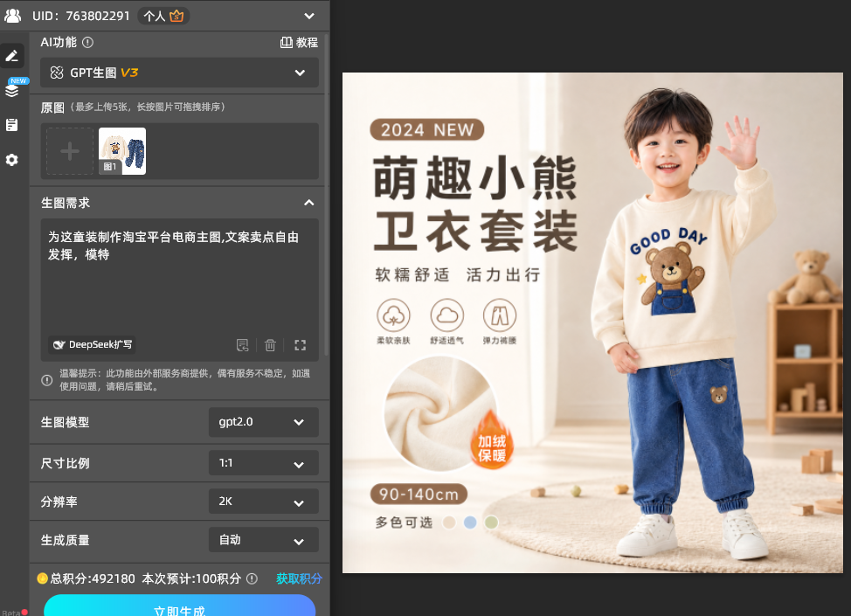Click the 总积分:492180 text
This screenshot has height=616, width=851.
tap(93, 578)
